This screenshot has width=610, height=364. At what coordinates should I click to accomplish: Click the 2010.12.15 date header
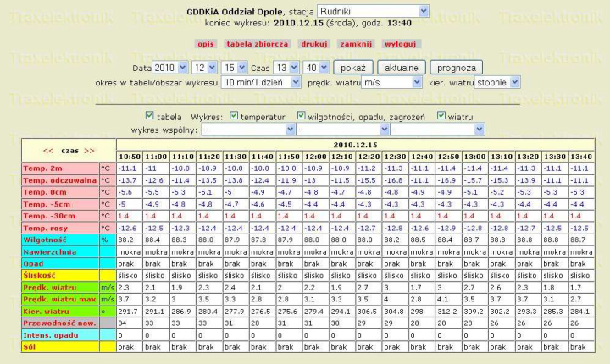pyautogui.click(x=355, y=145)
